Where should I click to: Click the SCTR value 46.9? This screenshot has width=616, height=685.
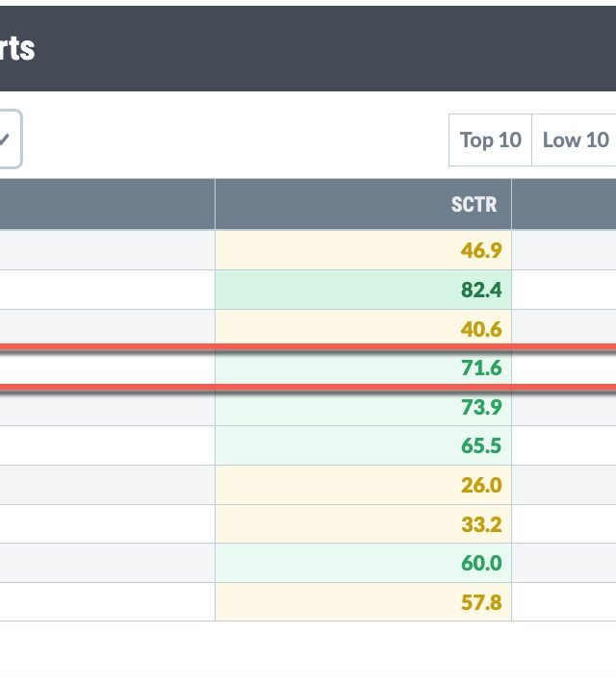click(480, 251)
